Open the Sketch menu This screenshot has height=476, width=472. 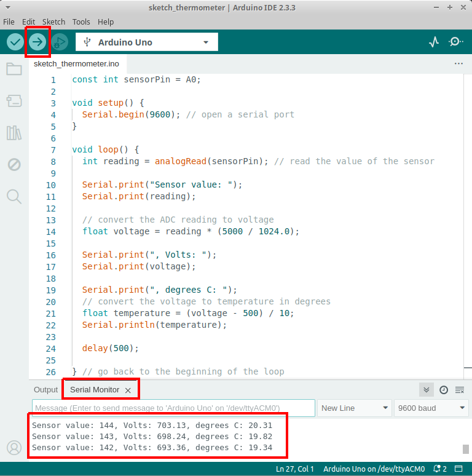click(53, 22)
